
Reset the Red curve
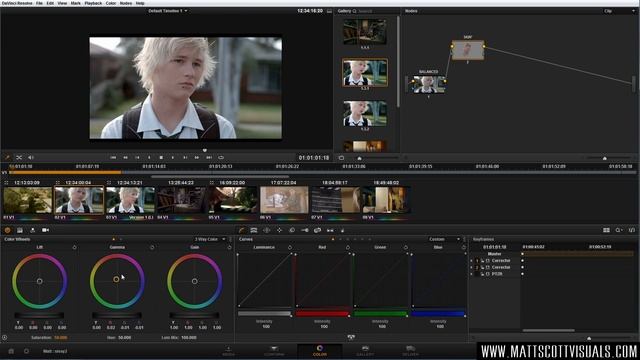(x=348, y=247)
